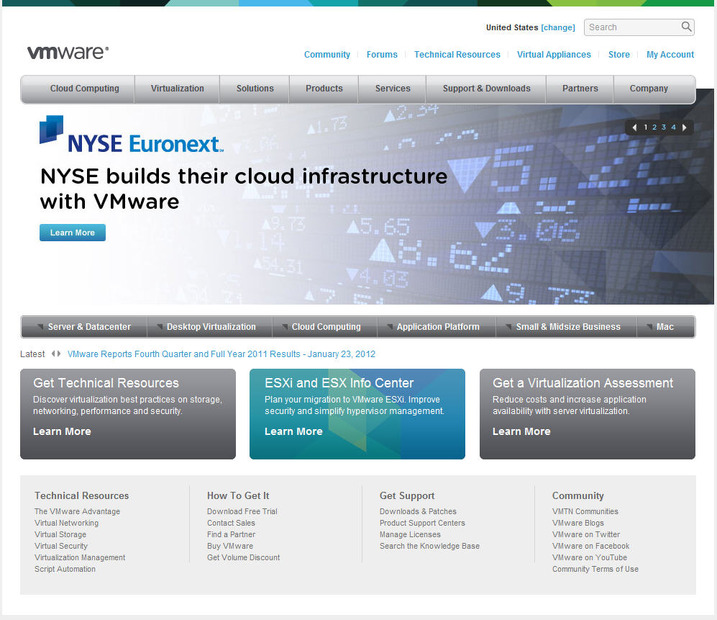The image size is (717, 620).
Task: Click Learn More under ESXi Info Center
Action: tap(293, 431)
